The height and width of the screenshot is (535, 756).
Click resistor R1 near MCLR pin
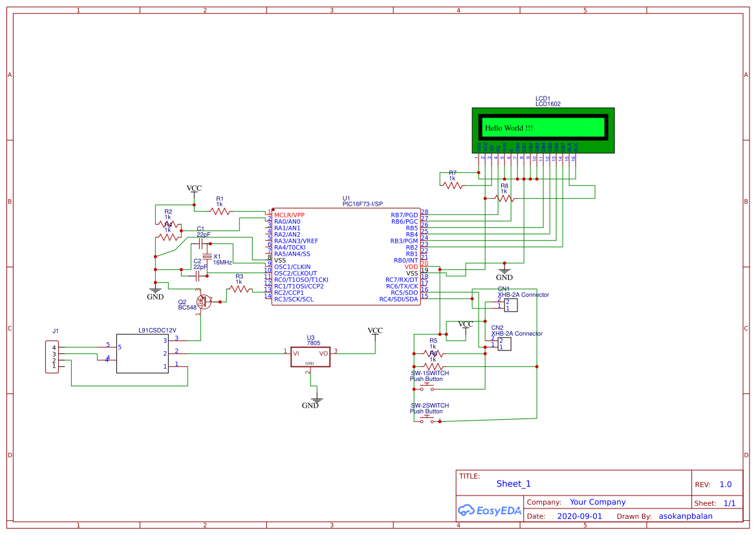(220, 212)
